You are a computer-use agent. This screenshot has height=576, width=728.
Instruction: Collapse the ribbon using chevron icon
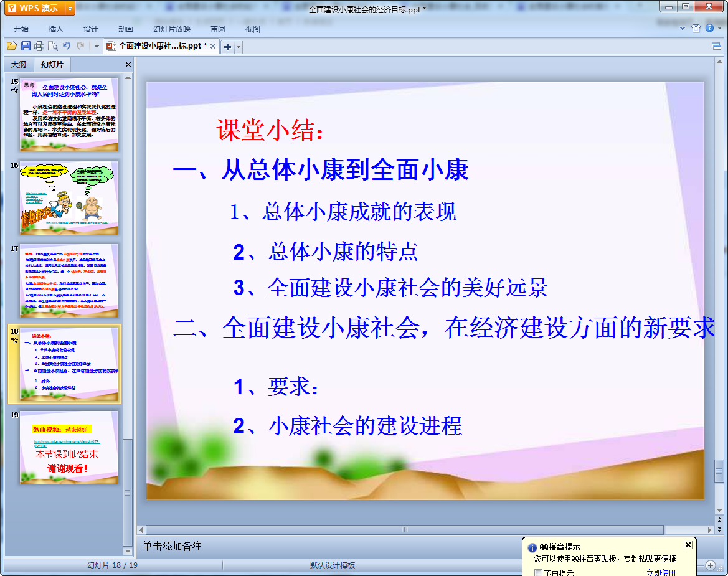pyautogui.click(x=683, y=28)
